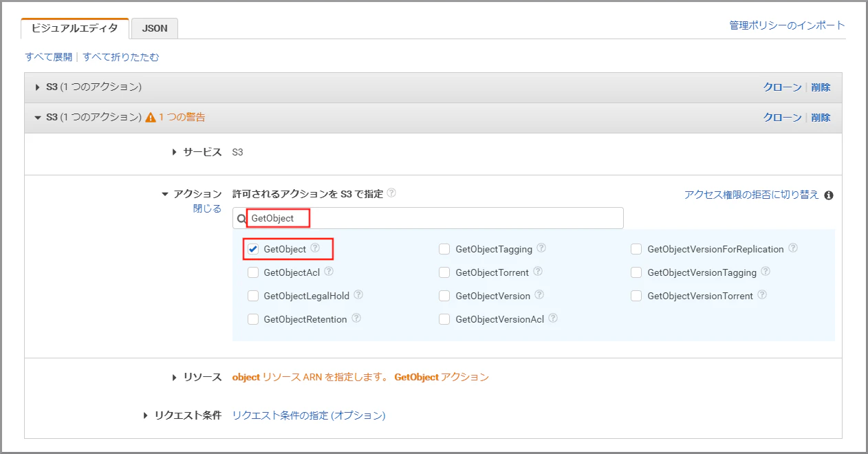Click help icon beside 許可されるアクションを S3 で指定

391,193
